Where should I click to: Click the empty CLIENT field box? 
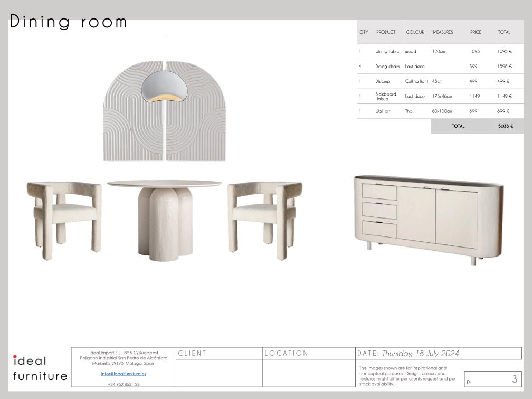coord(219,373)
